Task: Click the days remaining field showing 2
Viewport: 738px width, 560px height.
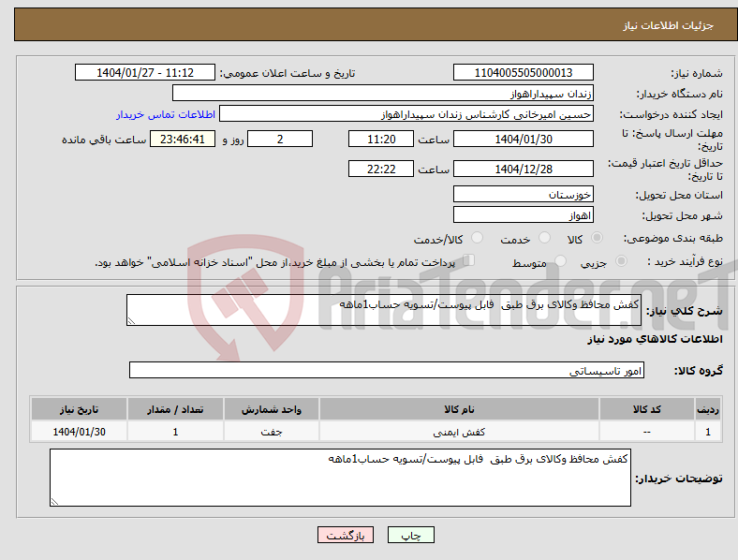Action: pos(280,140)
